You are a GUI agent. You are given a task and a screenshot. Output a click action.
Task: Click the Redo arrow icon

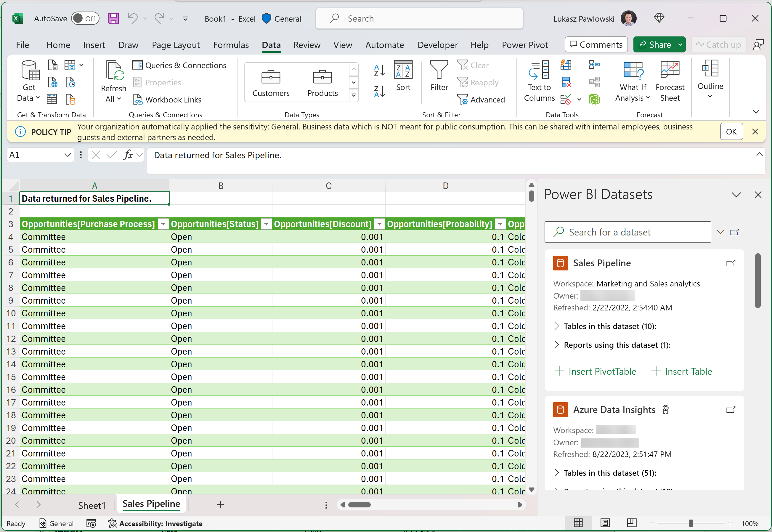point(159,19)
